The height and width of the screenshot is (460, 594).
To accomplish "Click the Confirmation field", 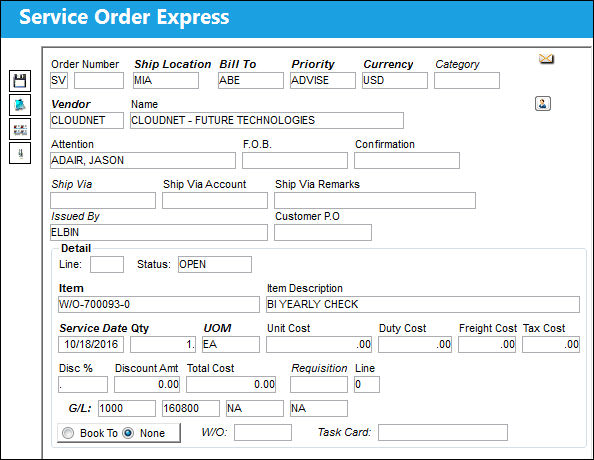I will pyautogui.click(x=407, y=160).
